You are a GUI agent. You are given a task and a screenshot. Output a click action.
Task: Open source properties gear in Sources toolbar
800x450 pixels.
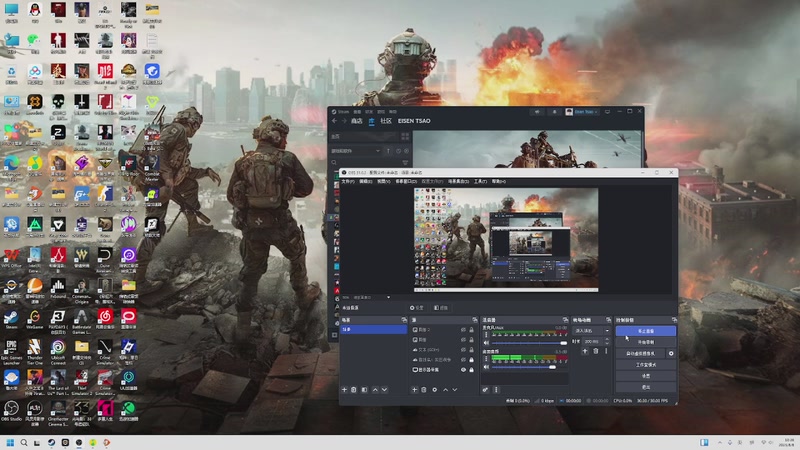pyautogui.click(x=435, y=390)
